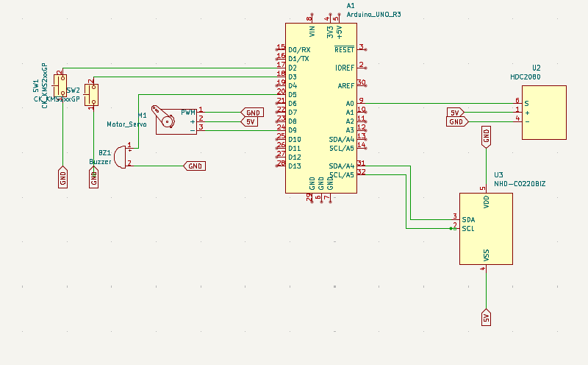Select the SW1 push-button switch symbol
588x365 pixels.
point(62,87)
